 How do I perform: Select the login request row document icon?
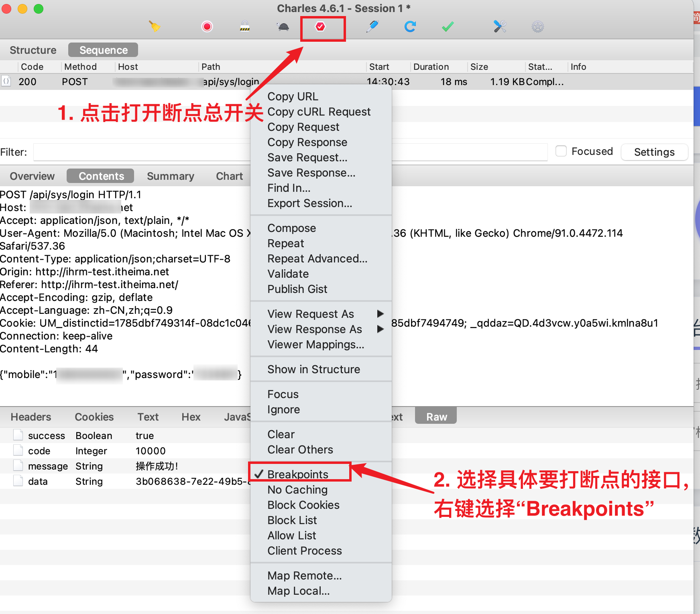coord(6,81)
